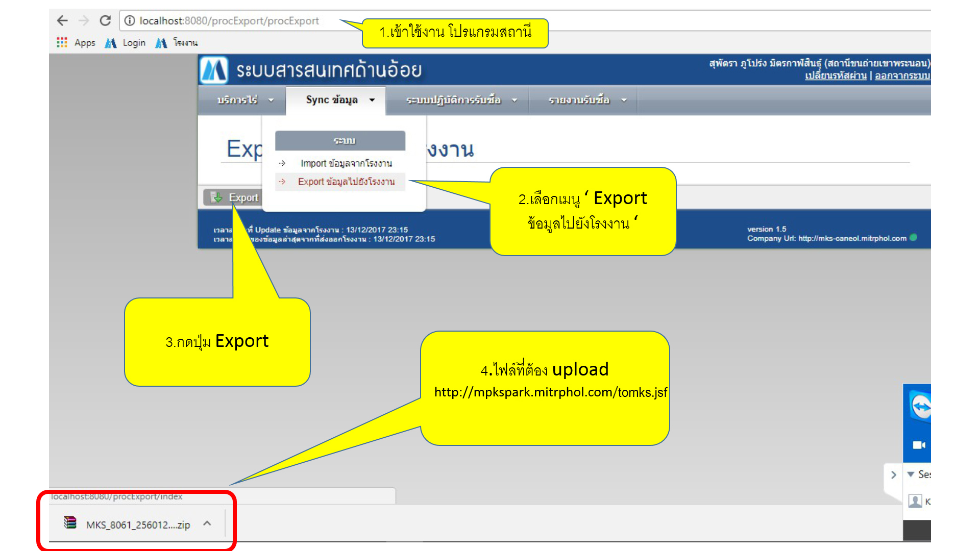The image size is (980, 551).
Task: Click the ออกจากระบบ logout link
Action: click(902, 76)
